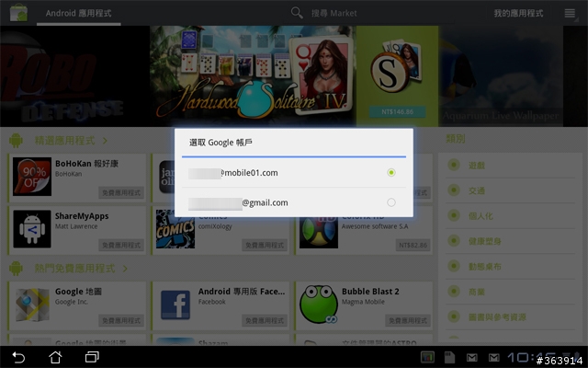This screenshot has width=588, height=368.
Task: Open the overflow menu icon top right
Action: click(570, 14)
